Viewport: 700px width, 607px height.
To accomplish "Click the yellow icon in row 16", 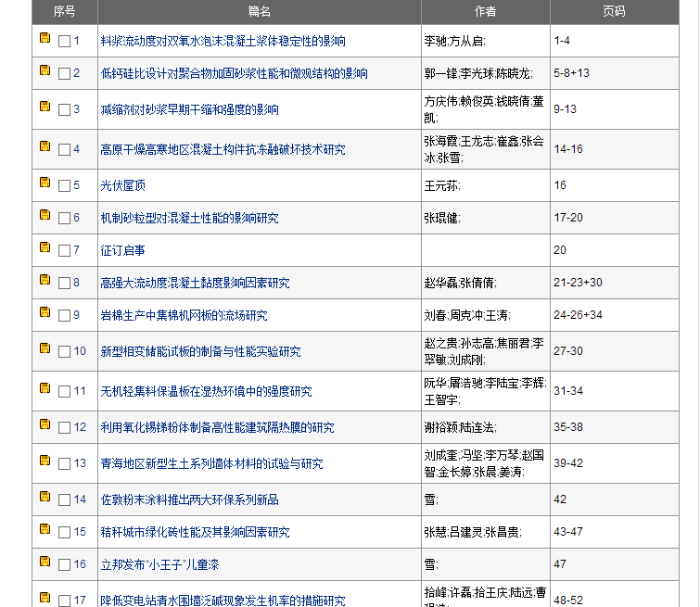I will click(45, 563).
